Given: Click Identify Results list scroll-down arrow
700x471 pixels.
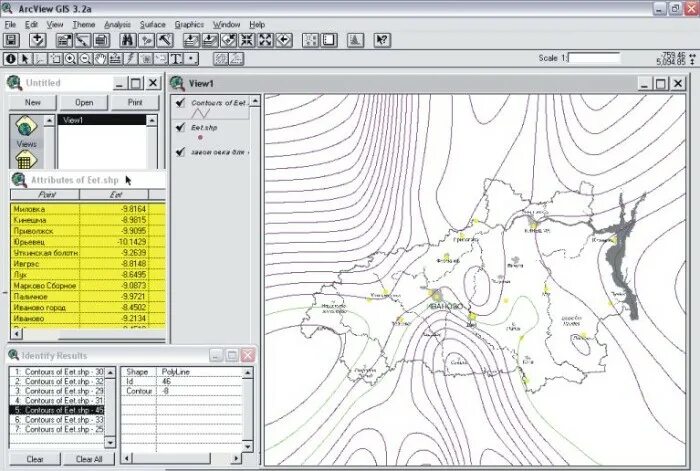Looking at the screenshot, I should [110, 443].
